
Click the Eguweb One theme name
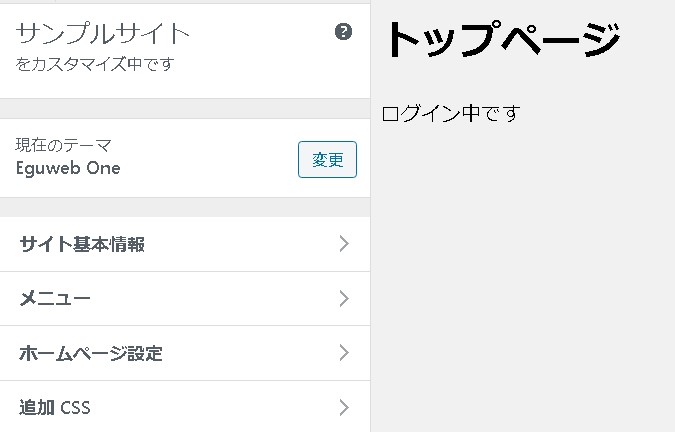[68, 168]
